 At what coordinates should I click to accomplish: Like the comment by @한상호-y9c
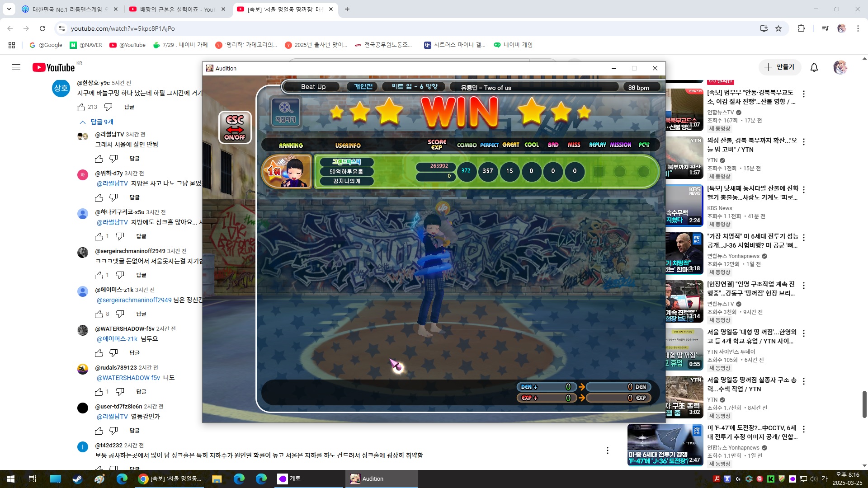click(x=81, y=107)
